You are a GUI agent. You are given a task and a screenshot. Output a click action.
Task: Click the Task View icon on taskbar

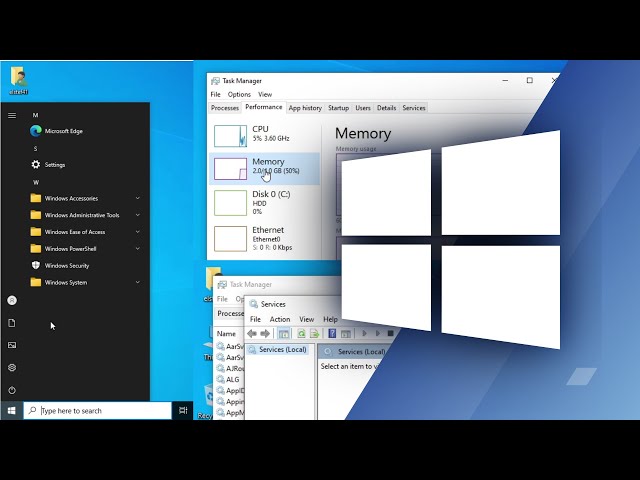[183, 411]
